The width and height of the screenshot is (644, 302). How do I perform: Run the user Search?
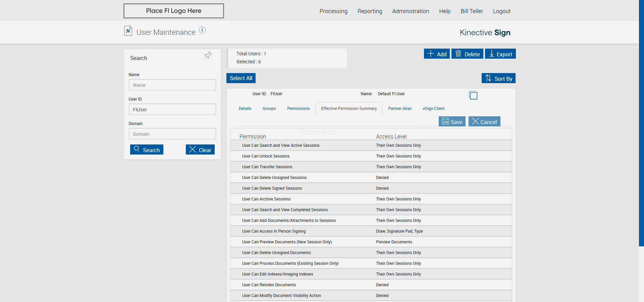click(x=147, y=150)
